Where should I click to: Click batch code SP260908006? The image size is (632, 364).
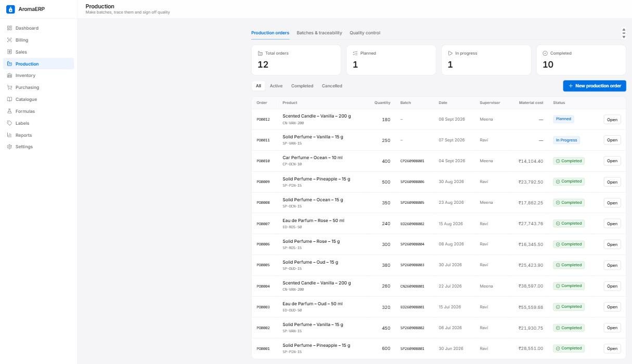pos(412,182)
